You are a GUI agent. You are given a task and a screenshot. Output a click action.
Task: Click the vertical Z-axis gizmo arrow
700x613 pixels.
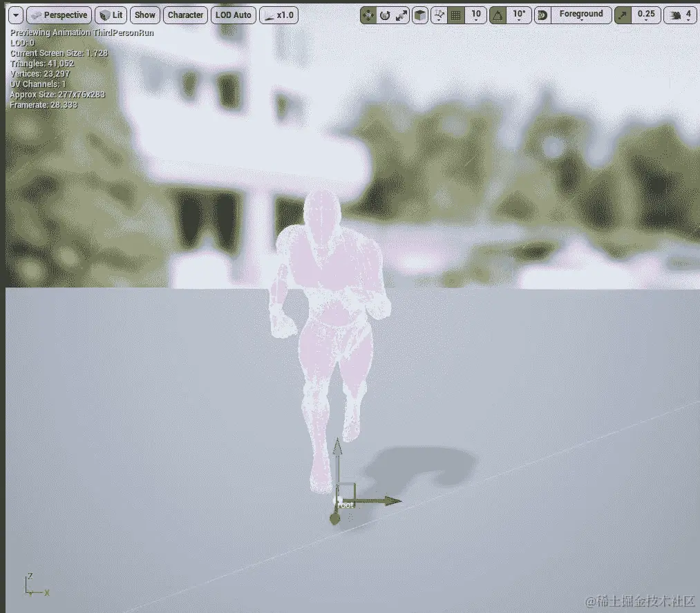click(x=337, y=460)
